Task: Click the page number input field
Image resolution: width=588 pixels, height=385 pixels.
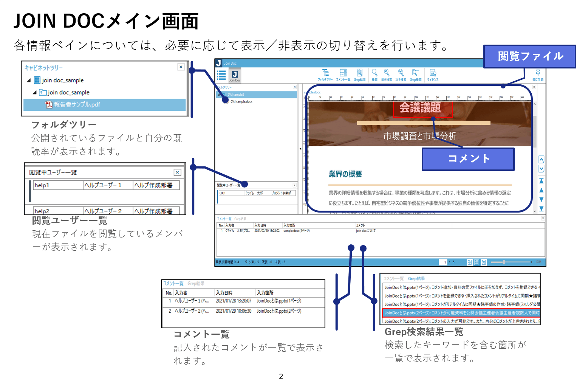Action: pyautogui.click(x=443, y=262)
